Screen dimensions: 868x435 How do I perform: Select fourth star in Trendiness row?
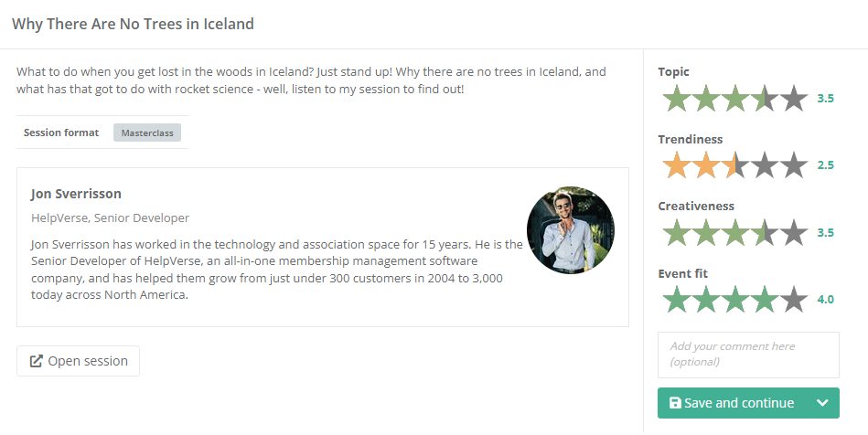pyautogui.click(x=765, y=165)
